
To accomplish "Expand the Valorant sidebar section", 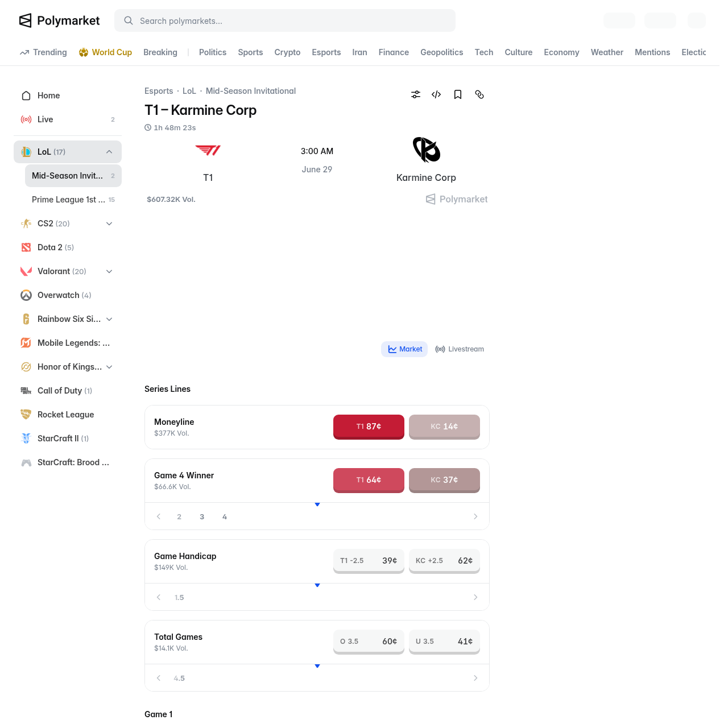I will pos(109,271).
